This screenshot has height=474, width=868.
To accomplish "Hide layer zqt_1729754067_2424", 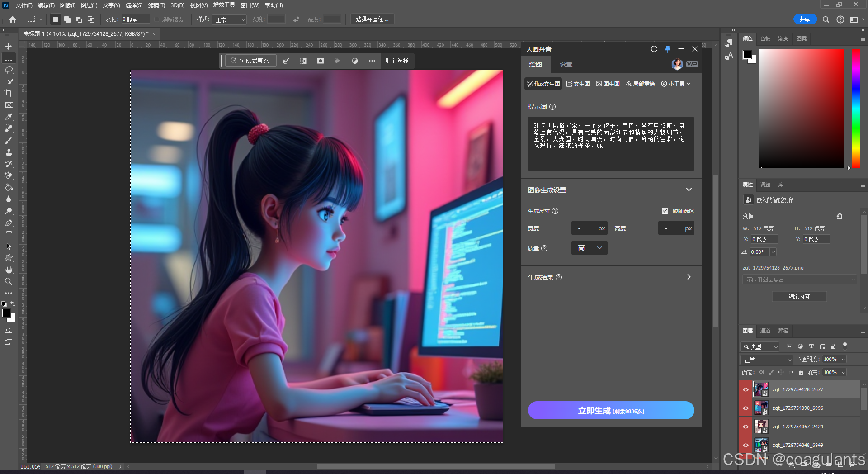I will [745, 427].
